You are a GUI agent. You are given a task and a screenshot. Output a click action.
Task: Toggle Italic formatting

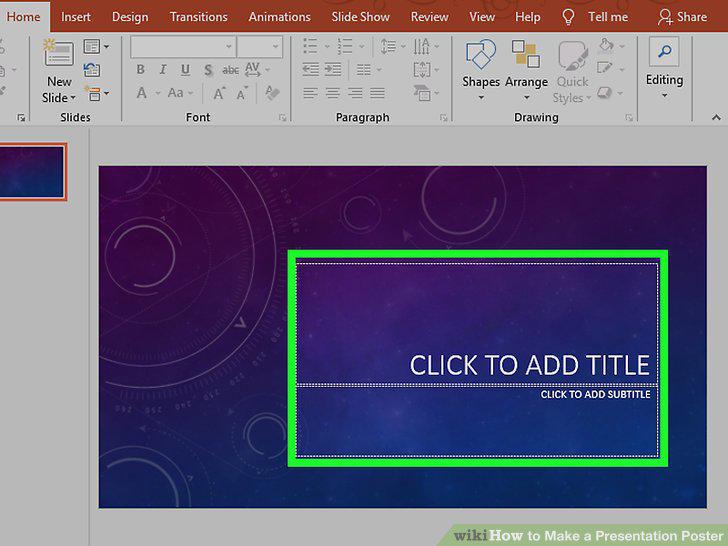(x=162, y=70)
